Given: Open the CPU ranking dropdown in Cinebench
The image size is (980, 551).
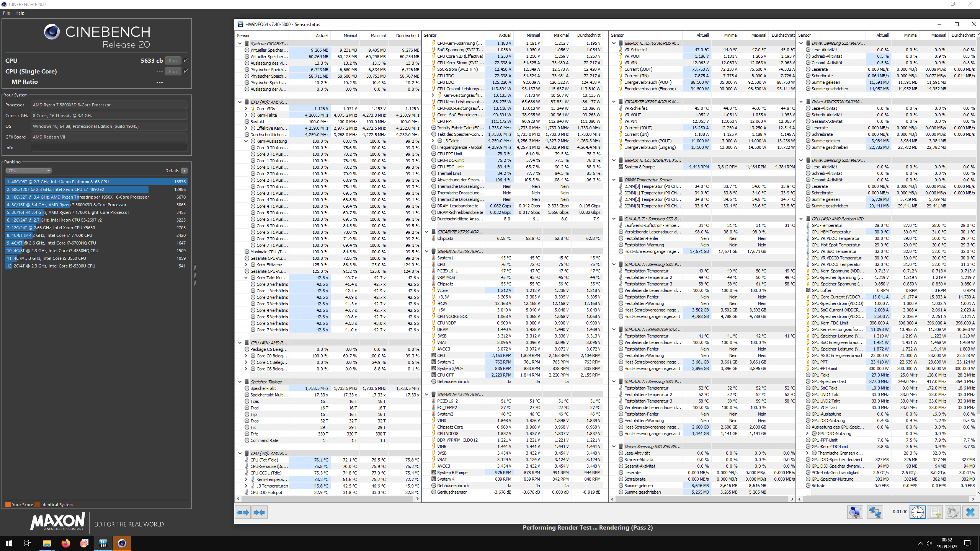Looking at the screenshot, I should pos(29,170).
